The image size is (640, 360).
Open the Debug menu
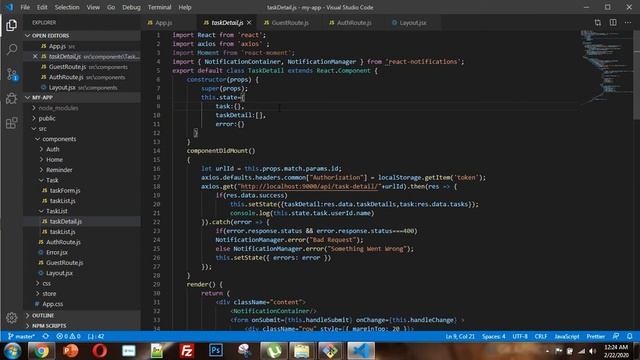pyautogui.click(x=131, y=7)
